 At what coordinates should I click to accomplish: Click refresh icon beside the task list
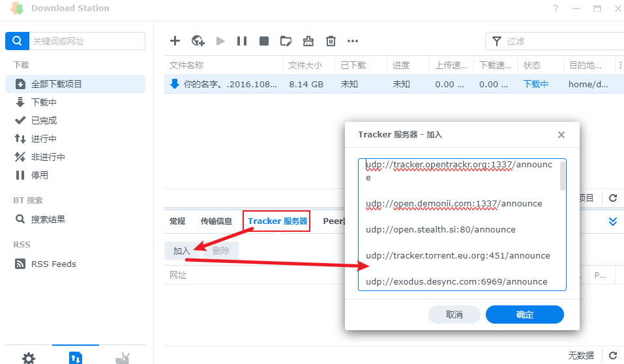tap(613, 198)
